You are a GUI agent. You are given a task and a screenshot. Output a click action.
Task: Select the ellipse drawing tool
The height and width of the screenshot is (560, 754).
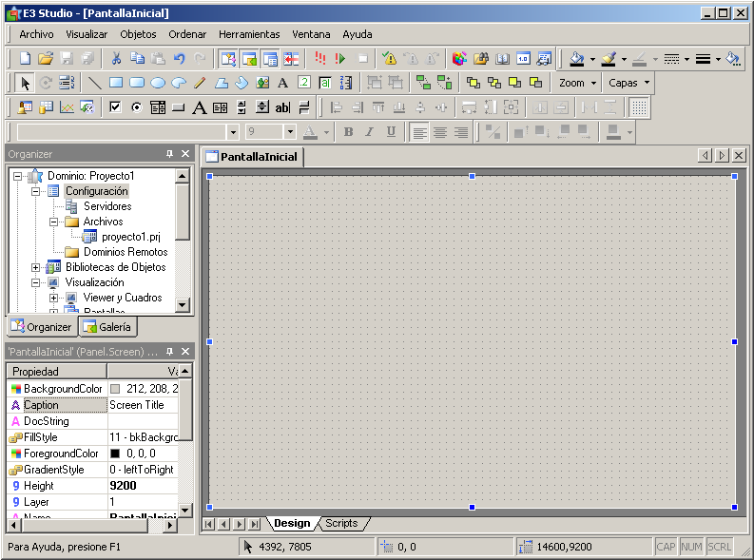158,83
